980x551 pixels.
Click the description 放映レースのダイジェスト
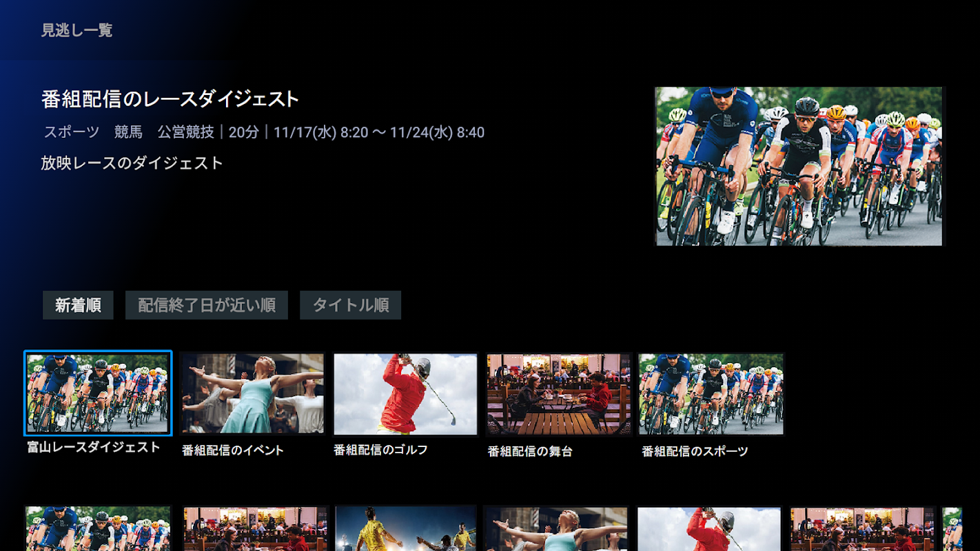(x=132, y=163)
